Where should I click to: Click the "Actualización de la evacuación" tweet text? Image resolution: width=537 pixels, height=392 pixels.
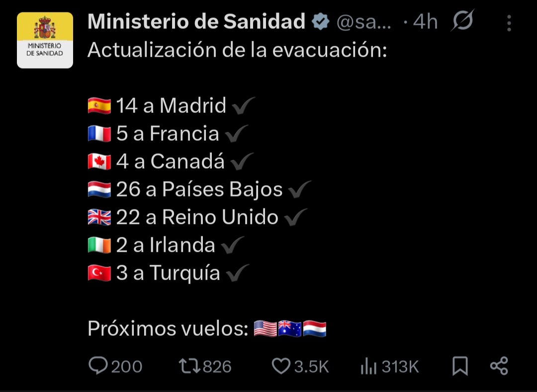tap(237, 50)
